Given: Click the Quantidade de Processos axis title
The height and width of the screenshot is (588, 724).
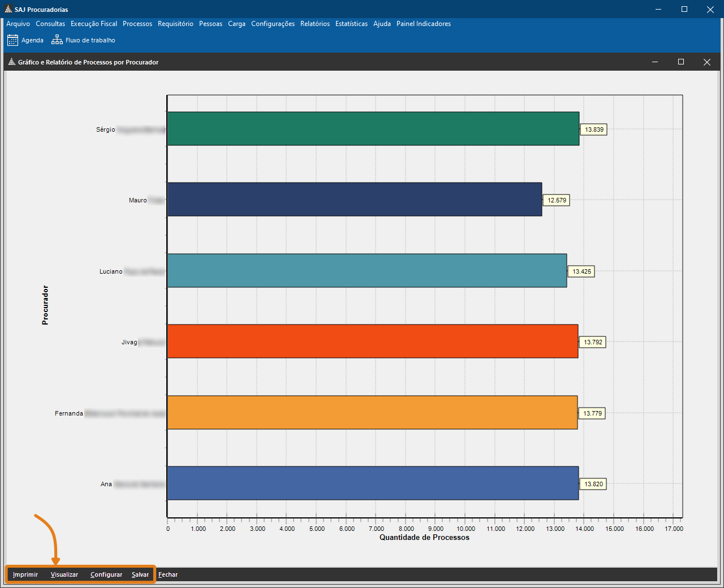Looking at the screenshot, I should pos(424,537).
